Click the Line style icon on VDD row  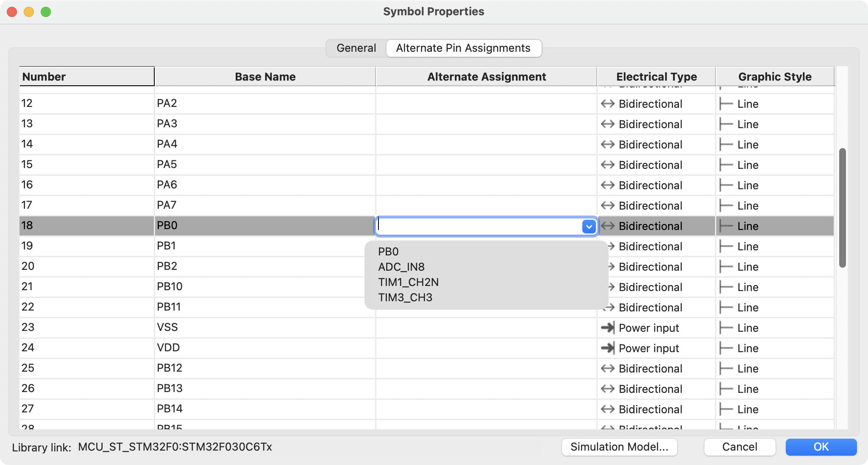[726, 348]
